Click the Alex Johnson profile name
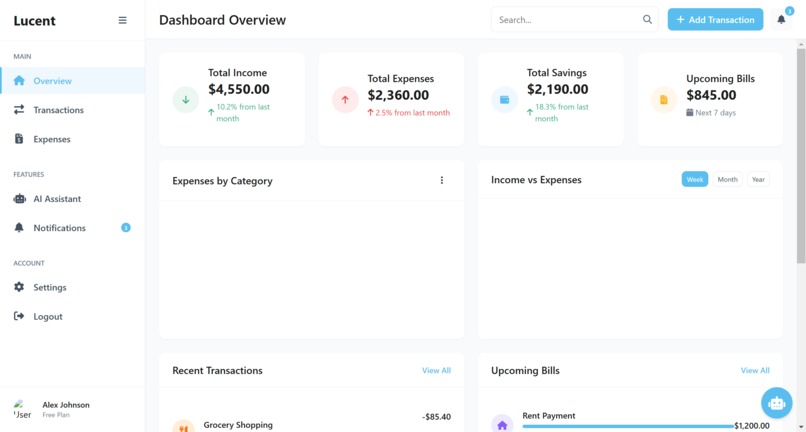Screen dimensions: 806x432 point(66,405)
